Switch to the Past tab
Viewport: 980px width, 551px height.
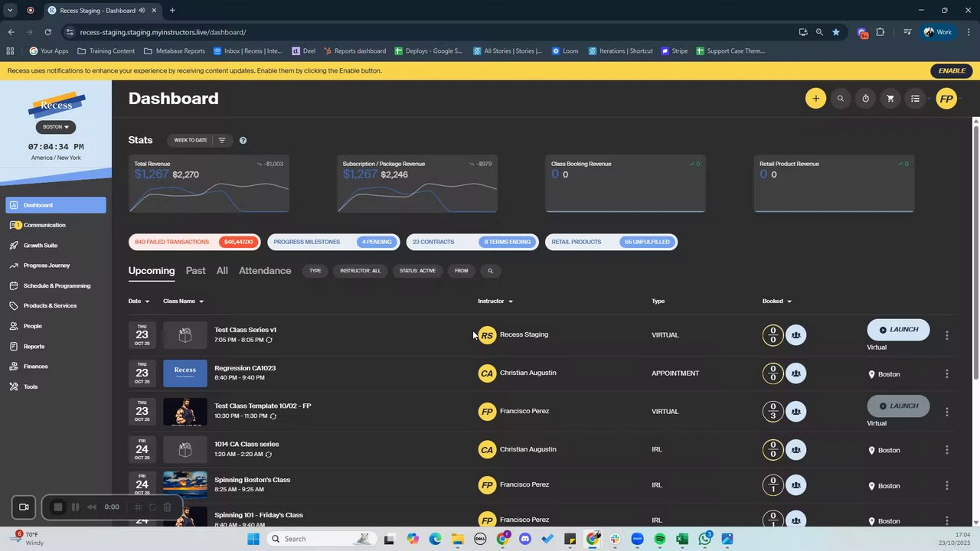click(195, 271)
